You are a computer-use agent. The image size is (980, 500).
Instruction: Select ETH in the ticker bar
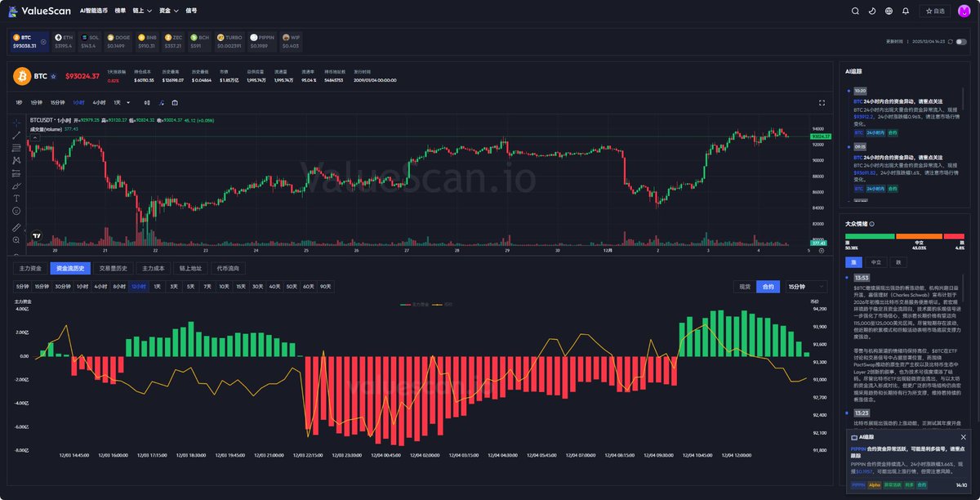point(64,40)
